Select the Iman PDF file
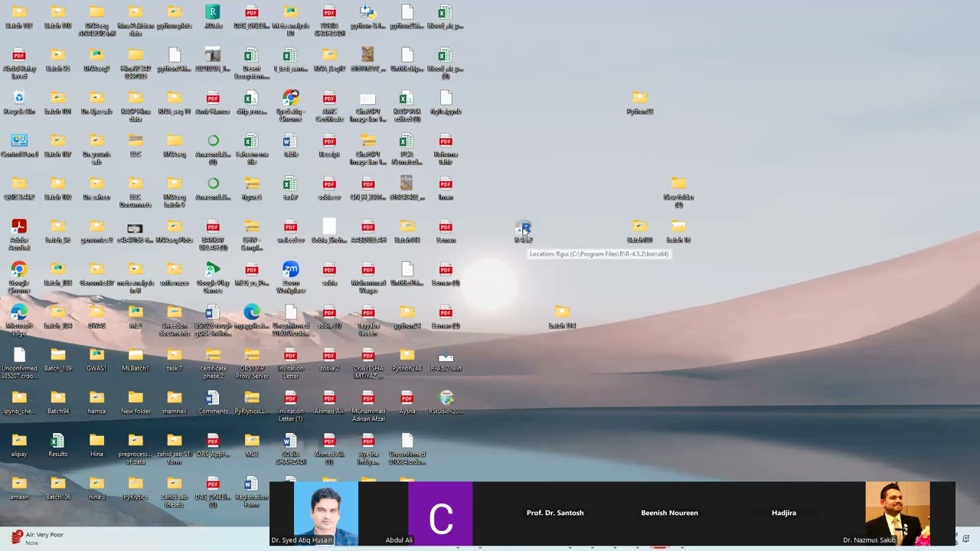The image size is (980, 551). click(446, 188)
